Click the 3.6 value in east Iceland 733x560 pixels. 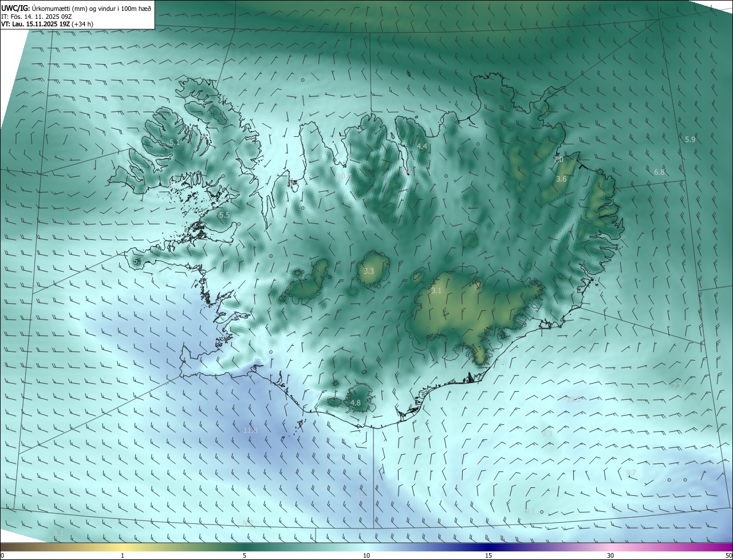pos(561,179)
